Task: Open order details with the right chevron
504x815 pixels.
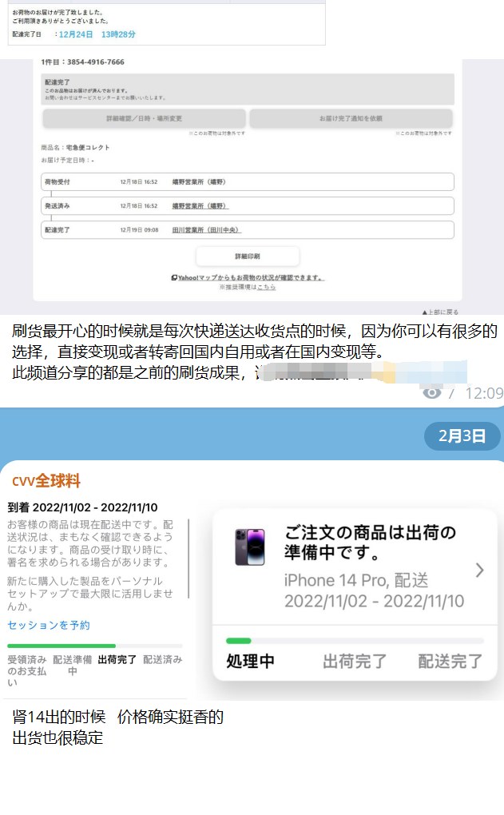Action: coord(479,570)
